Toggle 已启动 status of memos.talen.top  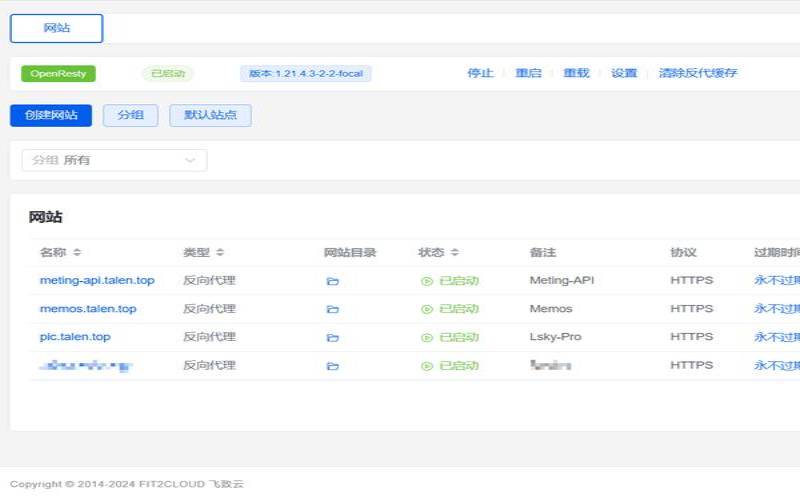coord(450,309)
